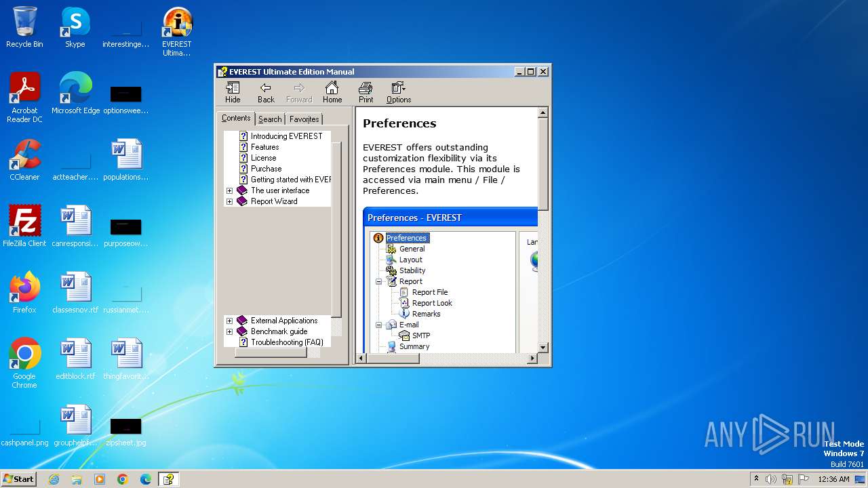Screen dimensions: 868x488
Task: Open the Skype desktop shortcut
Action: pos(75,28)
